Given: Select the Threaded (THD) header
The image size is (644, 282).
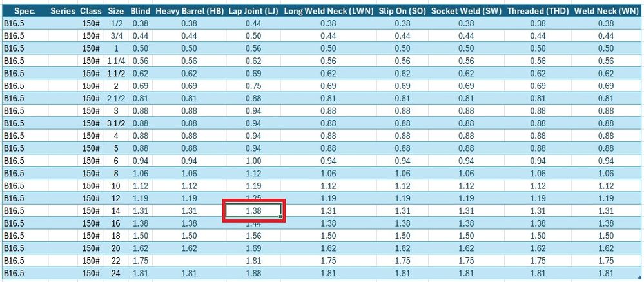Looking at the screenshot, I should (538, 11).
